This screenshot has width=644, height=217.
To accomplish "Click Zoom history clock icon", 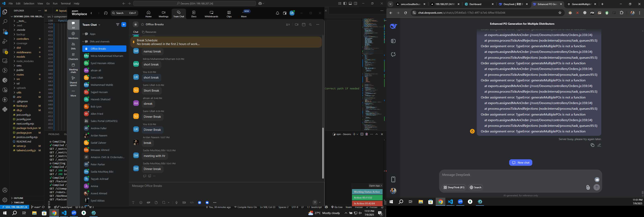I will click(106, 13).
